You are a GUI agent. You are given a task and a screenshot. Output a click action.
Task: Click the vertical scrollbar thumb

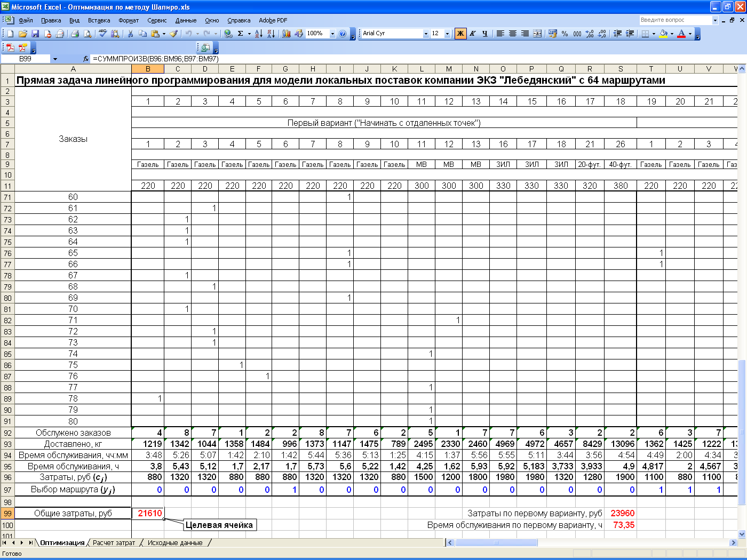coord(742,432)
